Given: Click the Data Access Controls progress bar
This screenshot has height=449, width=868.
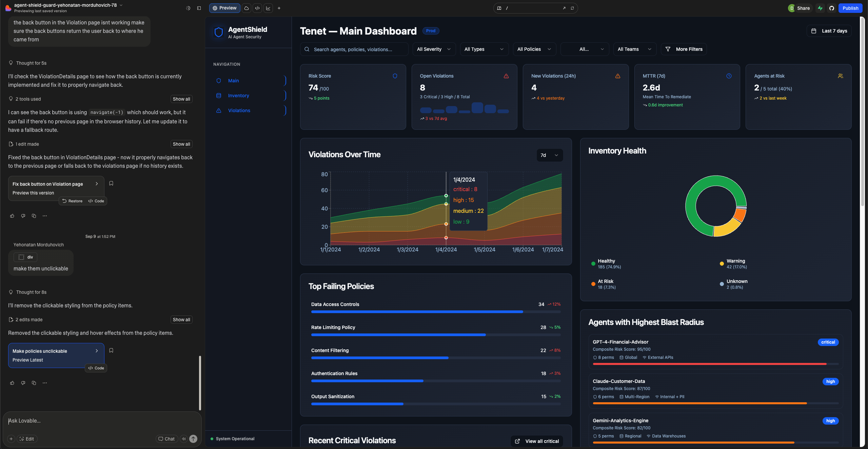Looking at the screenshot, I should pyautogui.click(x=436, y=312).
